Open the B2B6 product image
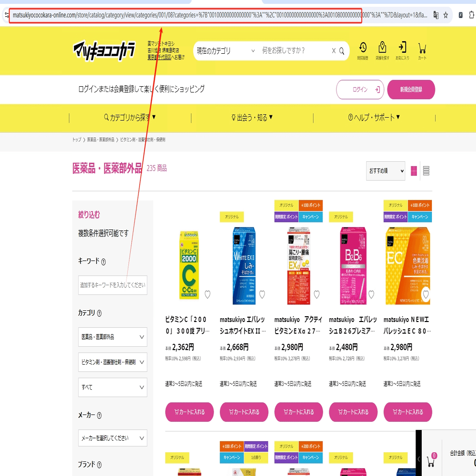Screen dimensions: 476x476 tap(353, 266)
